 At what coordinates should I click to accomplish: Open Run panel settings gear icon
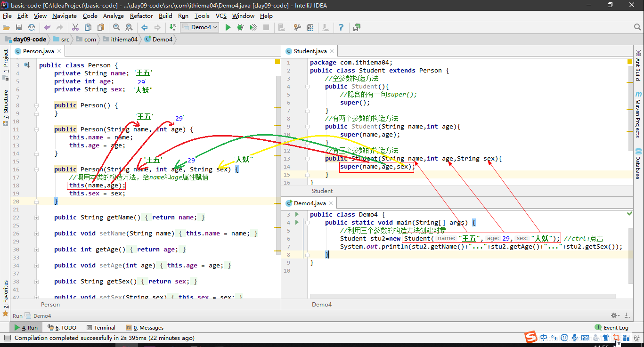coord(614,315)
